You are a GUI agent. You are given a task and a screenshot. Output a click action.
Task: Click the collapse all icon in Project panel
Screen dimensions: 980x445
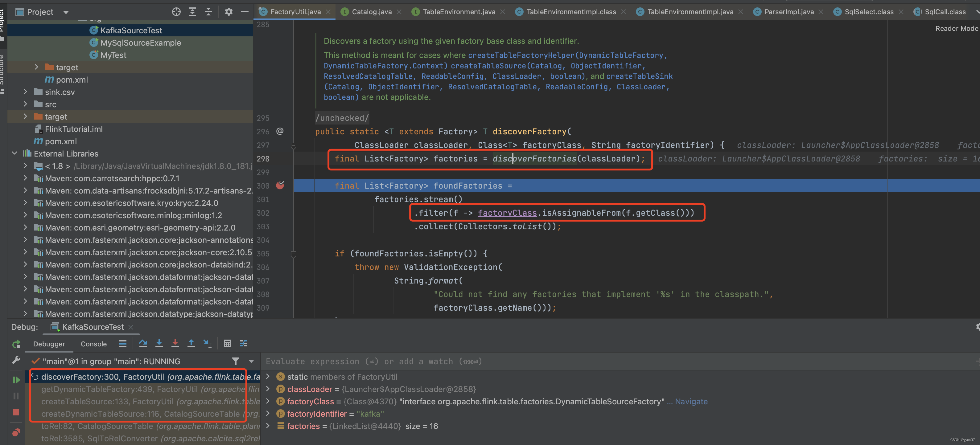208,12
